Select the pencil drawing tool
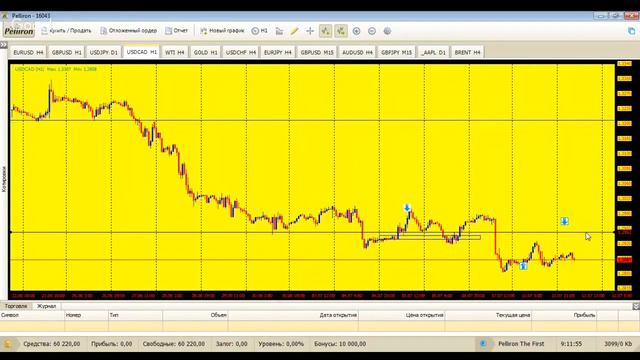Screen dimensions: 640x360 pyautogui.click(x=294, y=31)
